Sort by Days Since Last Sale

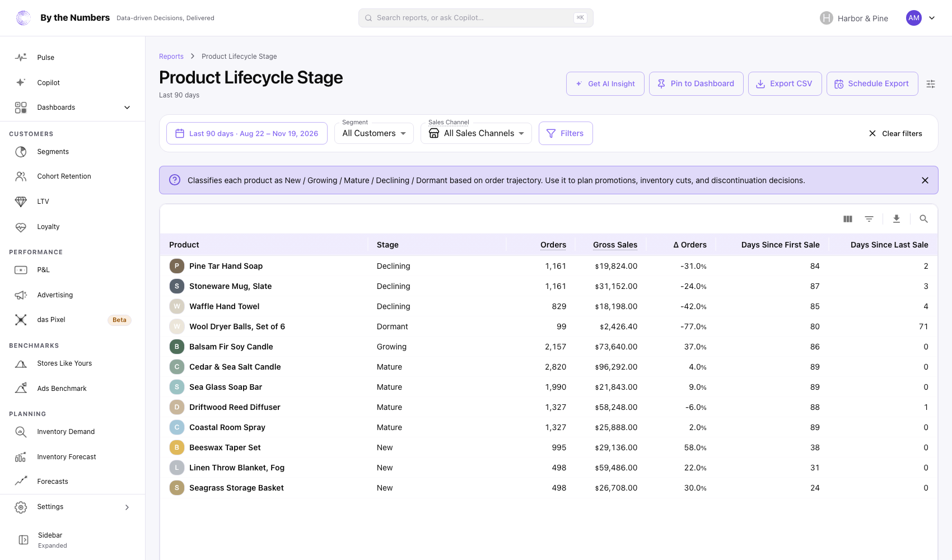point(889,245)
